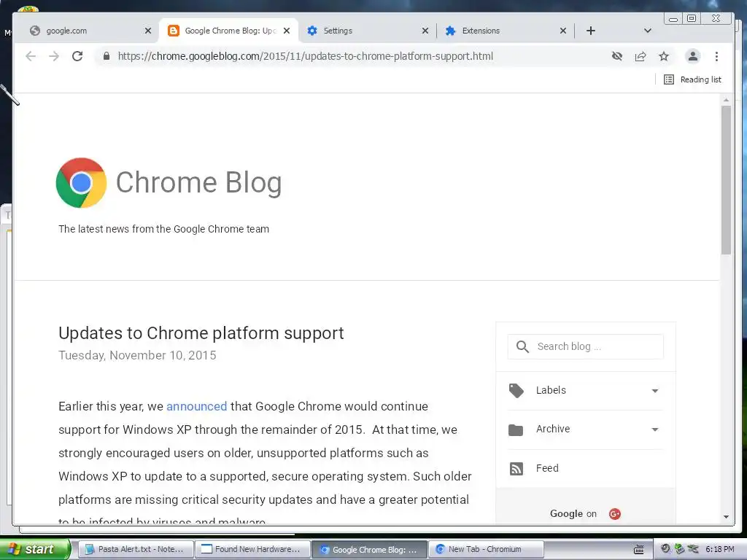Click the on-screen keyboard taskbar icon
The image size is (747, 560).
tap(639, 550)
